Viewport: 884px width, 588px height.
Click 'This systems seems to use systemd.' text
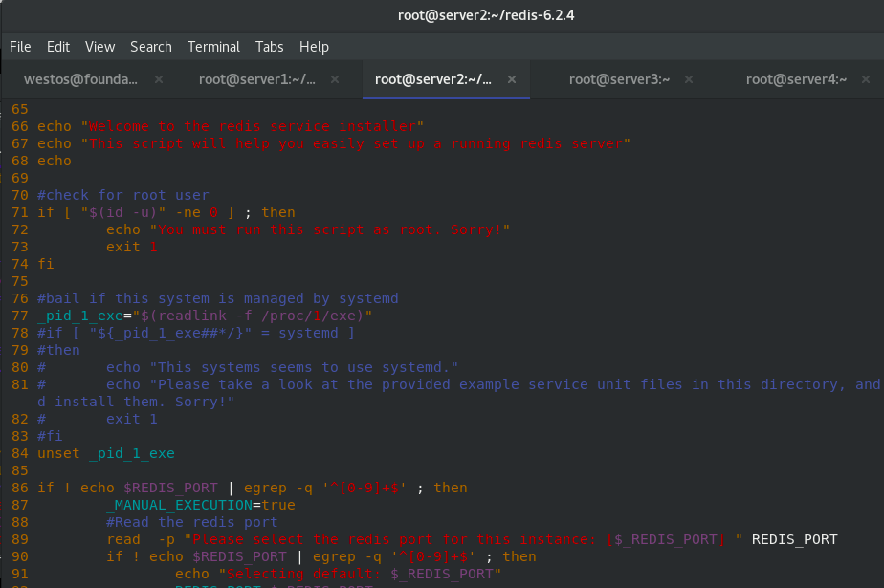[304, 366]
